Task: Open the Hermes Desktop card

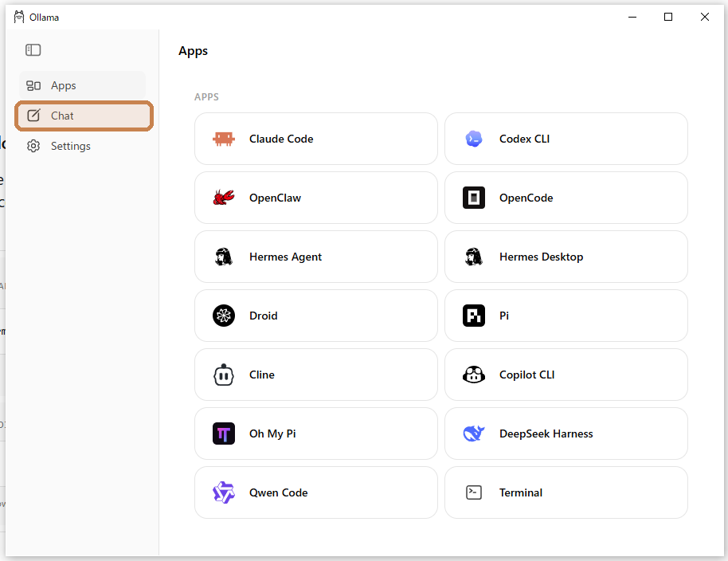Action: (x=566, y=257)
